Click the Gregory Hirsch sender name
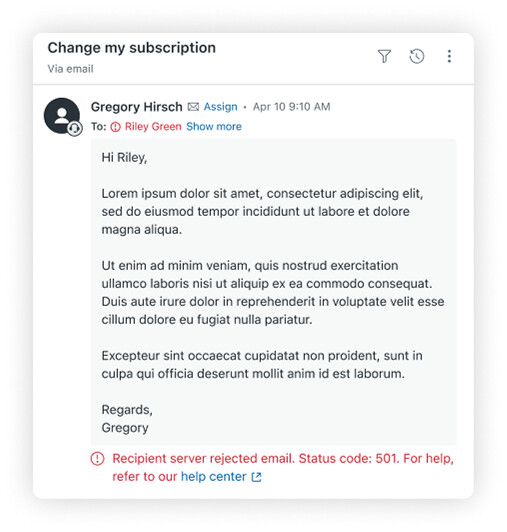The height and width of the screenshot is (532, 507). [136, 107]
